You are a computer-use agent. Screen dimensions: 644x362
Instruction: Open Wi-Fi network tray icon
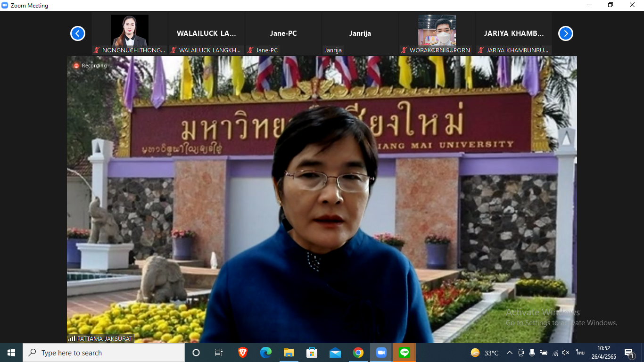click(x=555, y=353)
